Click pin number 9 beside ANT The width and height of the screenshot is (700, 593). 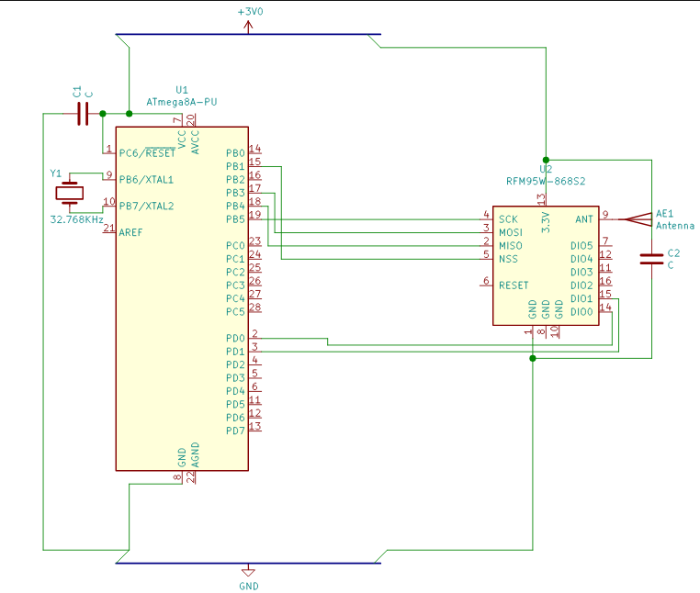pyautogui.click(x=605, y=215)
